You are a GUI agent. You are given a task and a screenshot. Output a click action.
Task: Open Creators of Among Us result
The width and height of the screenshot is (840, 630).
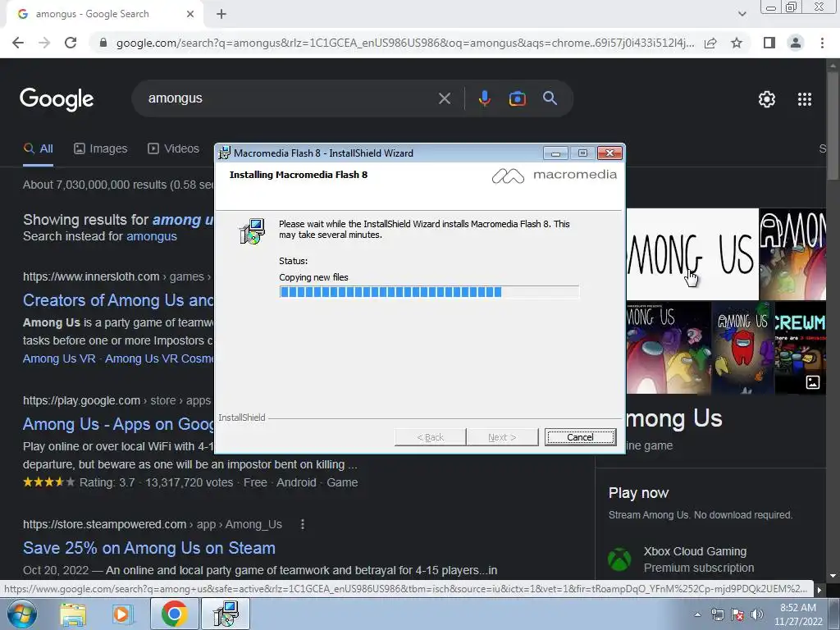[x=118, y=300]
